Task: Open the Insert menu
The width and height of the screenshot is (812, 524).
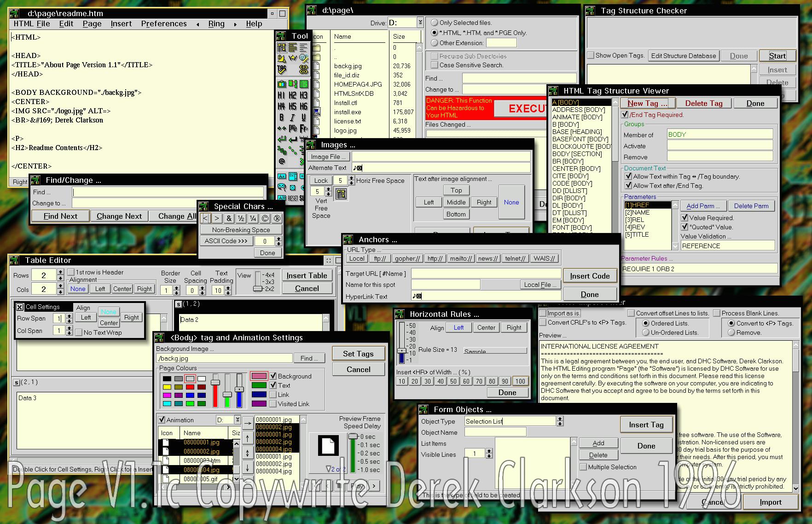Action: tap(121, 24)
